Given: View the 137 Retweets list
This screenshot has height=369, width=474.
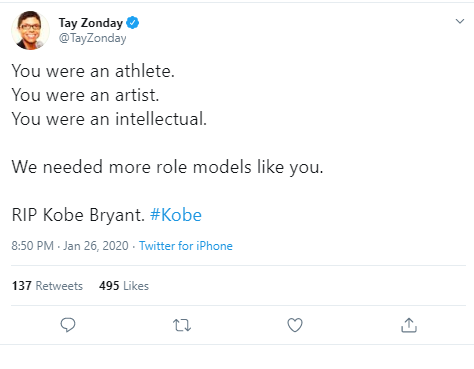Looking at the screenshot, I should pyautogui.click(x=47, y=286).
